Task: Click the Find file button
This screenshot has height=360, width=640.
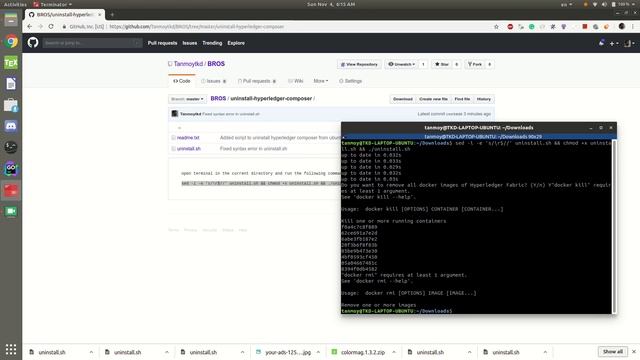Action: (462, 99)
